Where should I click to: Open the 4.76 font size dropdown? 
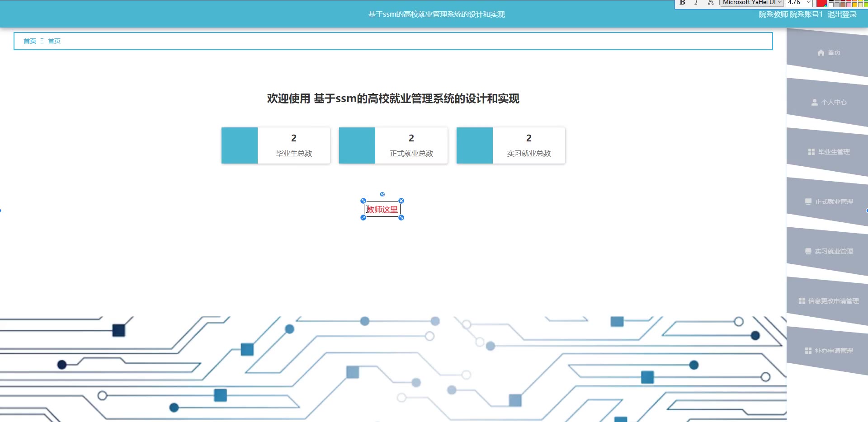799,3
